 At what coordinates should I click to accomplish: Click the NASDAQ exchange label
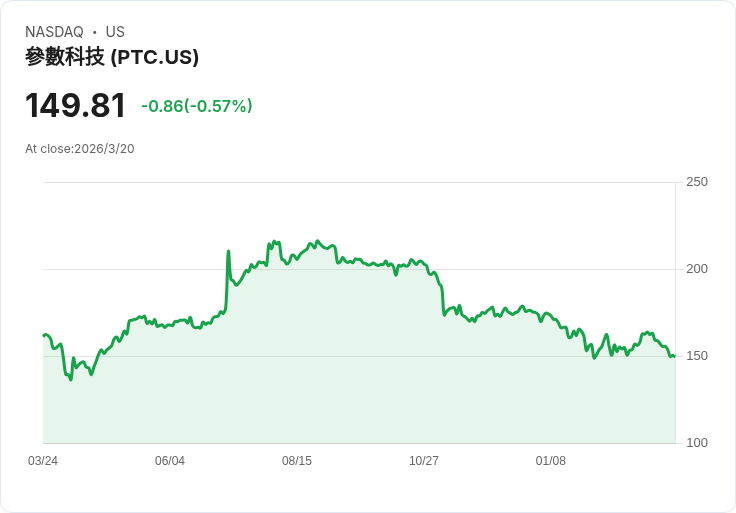(x=54, y=32)
